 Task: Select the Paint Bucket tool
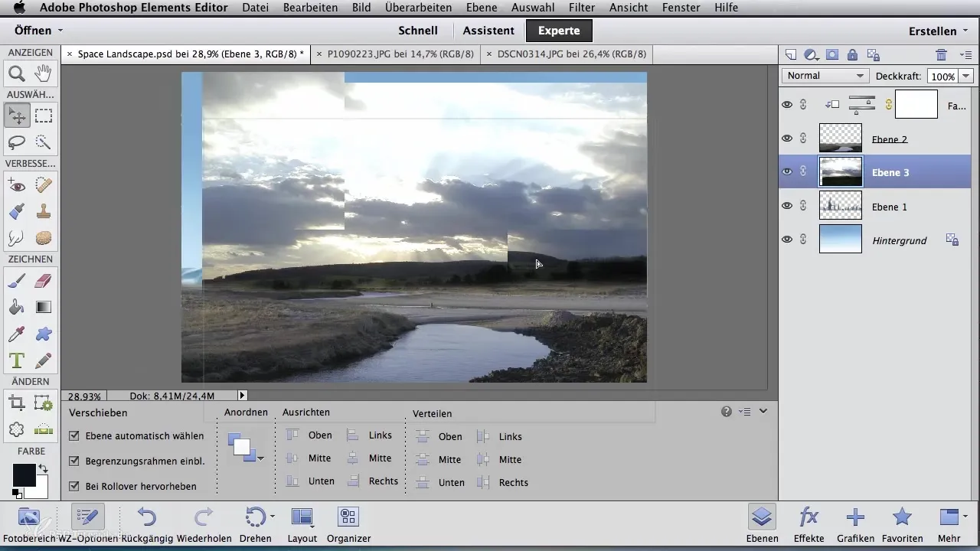17,308
